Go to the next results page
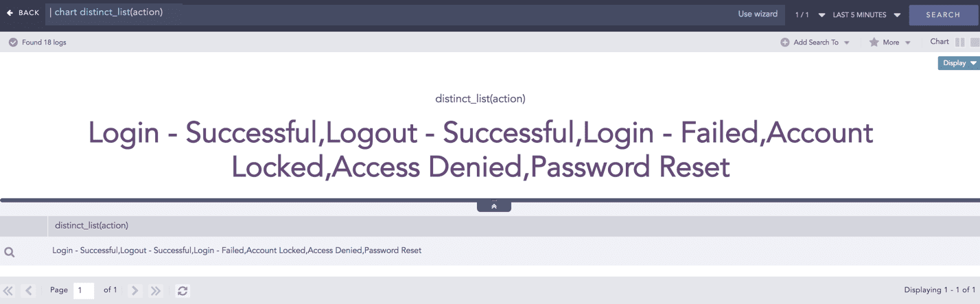 click(x=135, y=291)
